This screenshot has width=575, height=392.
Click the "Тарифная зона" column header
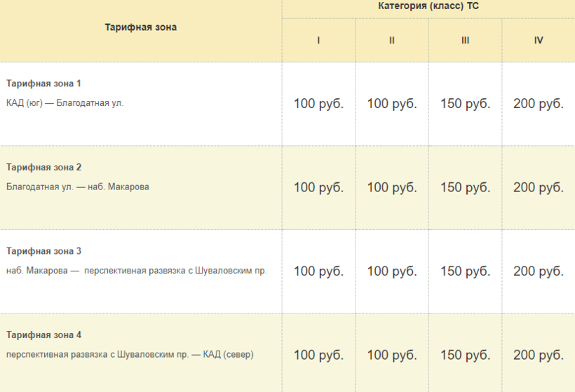point(141,27)
